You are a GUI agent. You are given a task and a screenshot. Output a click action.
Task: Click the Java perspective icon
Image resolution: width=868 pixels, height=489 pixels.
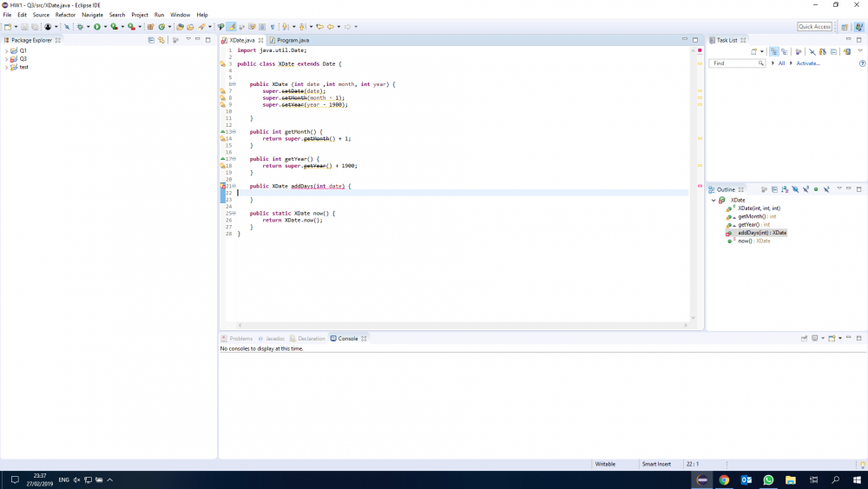(x=859, y=27)
